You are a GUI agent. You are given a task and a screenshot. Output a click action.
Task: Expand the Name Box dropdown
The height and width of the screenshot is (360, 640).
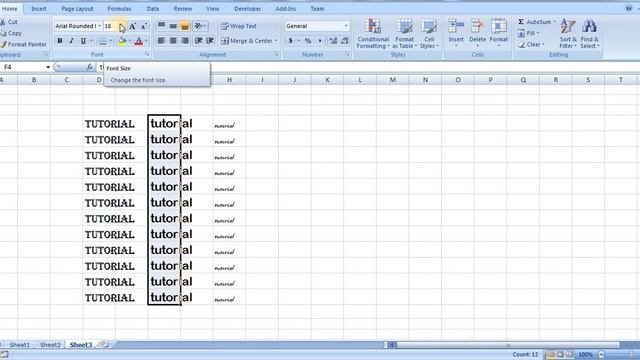pos(48,67)
